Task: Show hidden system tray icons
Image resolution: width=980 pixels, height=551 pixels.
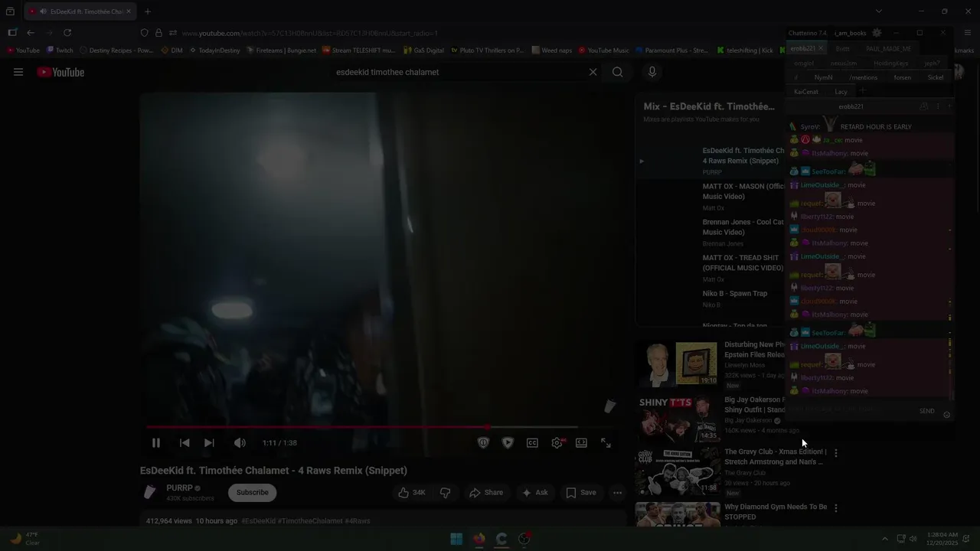Action: pos(885,539)
